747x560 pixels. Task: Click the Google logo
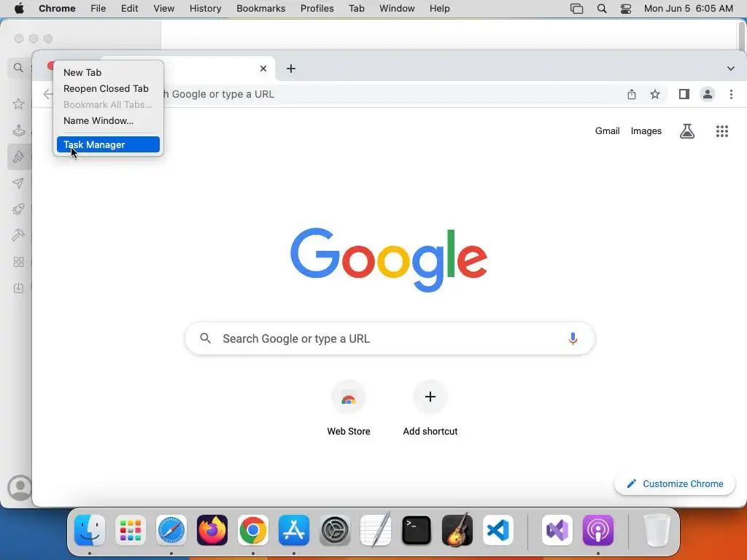[x=389, y=260]
